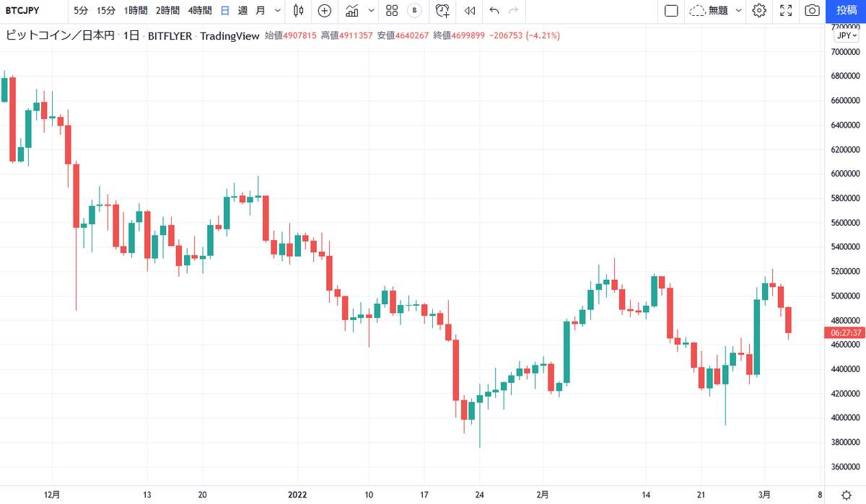
Task: Toggle fullscreen mode
Action: coord(786,11)
